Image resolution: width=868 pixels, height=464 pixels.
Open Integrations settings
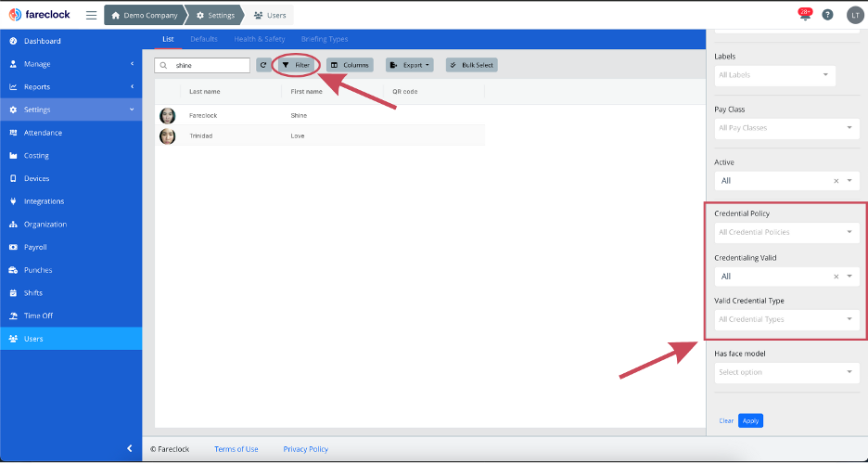[x=70, y=201]
